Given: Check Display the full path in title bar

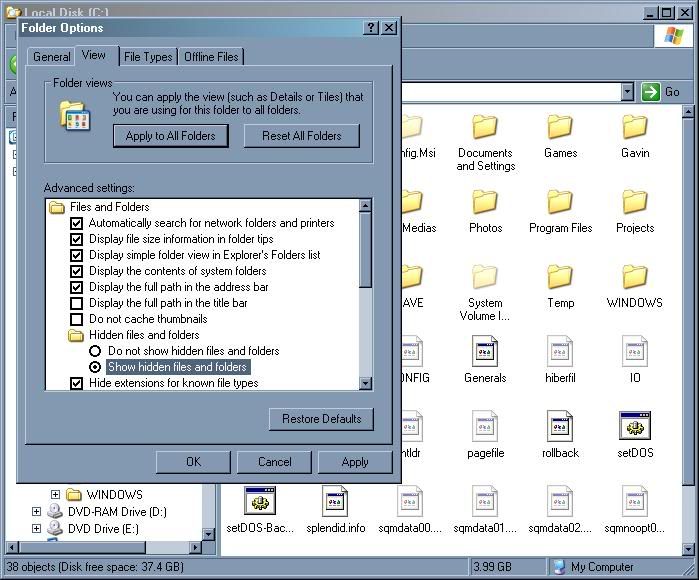Looking at the screenshot, I should [77, 303].
